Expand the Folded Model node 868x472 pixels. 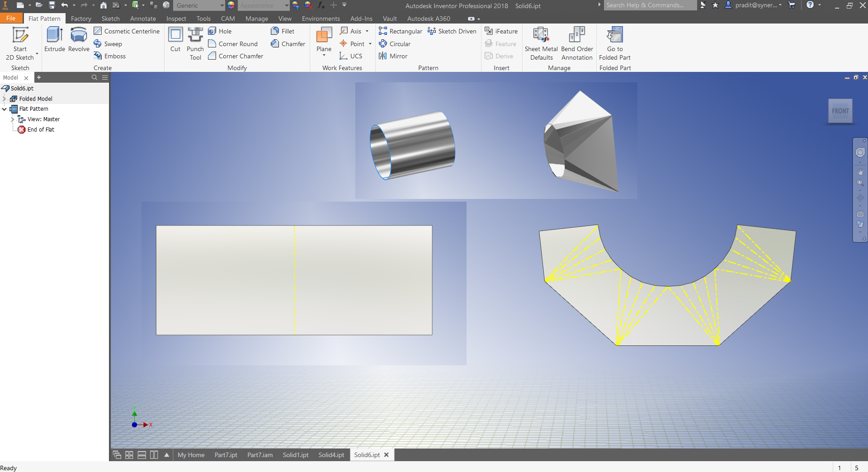point(4,99)
